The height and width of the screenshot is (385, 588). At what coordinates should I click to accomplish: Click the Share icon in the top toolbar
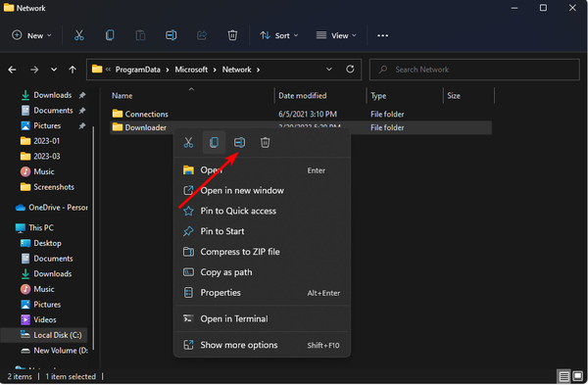[x=202, y=35]
